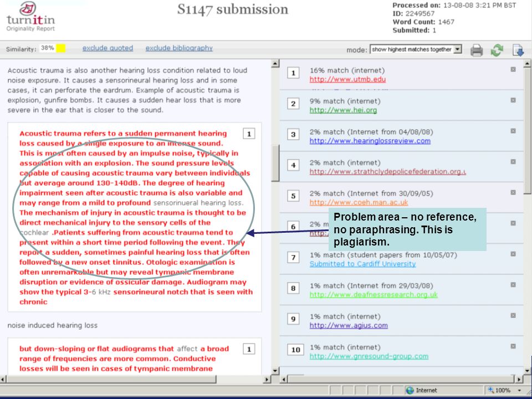Exclude match 5 coeh.man.ac.uk with its X icon
This screenshot has width=532, height=399.
click(513, 192)
